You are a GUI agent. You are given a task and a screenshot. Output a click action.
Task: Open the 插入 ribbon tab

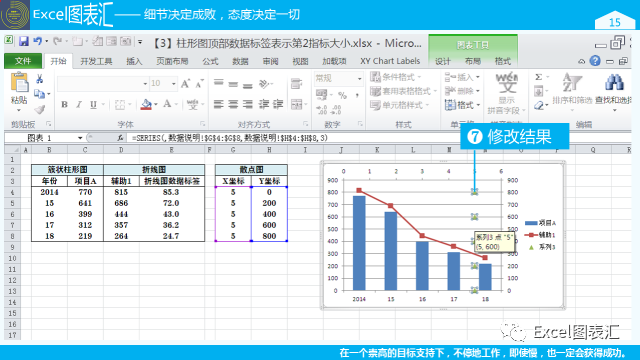pos(134,61)
